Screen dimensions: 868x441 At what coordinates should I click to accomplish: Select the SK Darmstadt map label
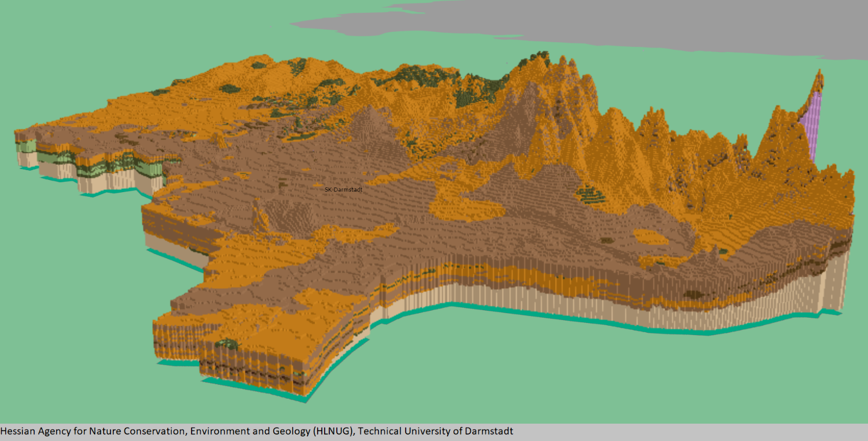click(x=344, y=189)
